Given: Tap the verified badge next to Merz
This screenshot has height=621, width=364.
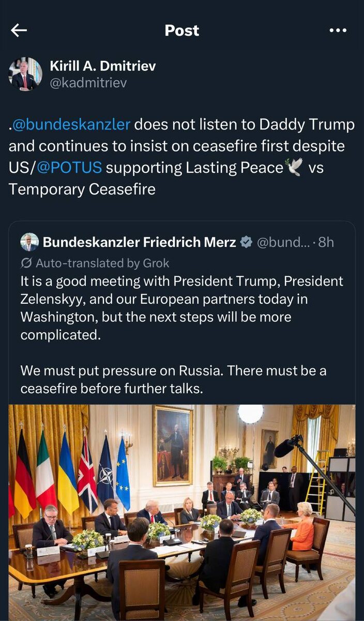Looking at the screenshot, I should [x=247, y=242].
